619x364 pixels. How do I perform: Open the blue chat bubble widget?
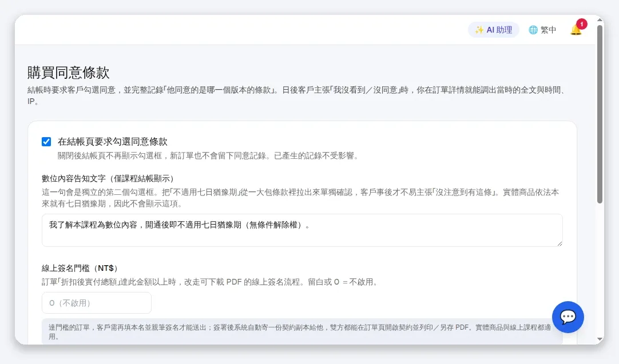click(568, 317)
